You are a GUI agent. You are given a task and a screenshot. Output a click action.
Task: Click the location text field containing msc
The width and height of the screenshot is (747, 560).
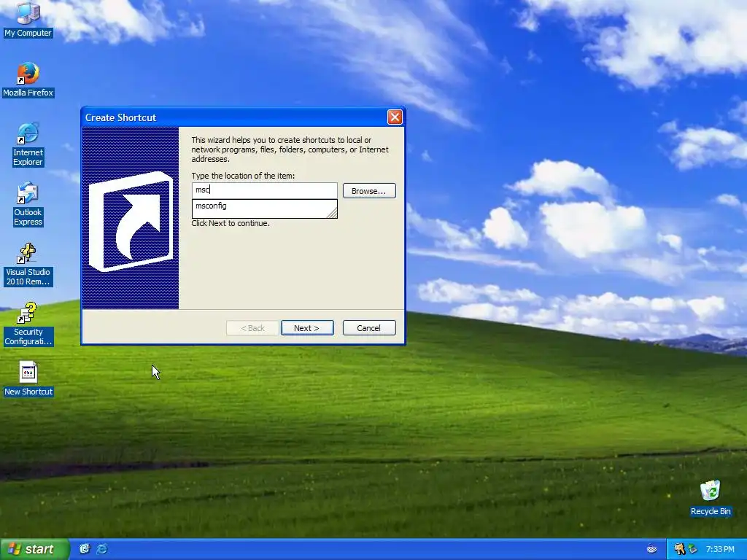click(x=264, y=190)
